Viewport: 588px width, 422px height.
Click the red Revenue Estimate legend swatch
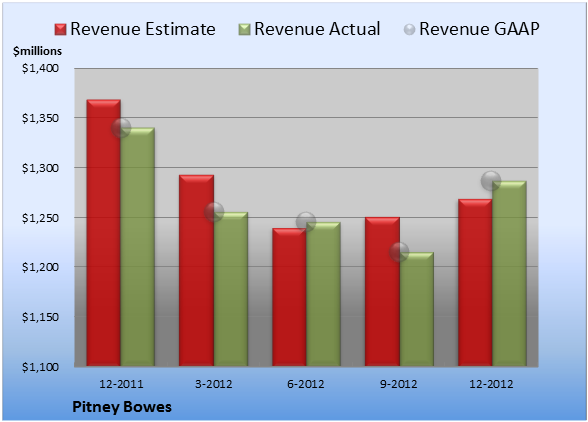[x=60, y=29]
